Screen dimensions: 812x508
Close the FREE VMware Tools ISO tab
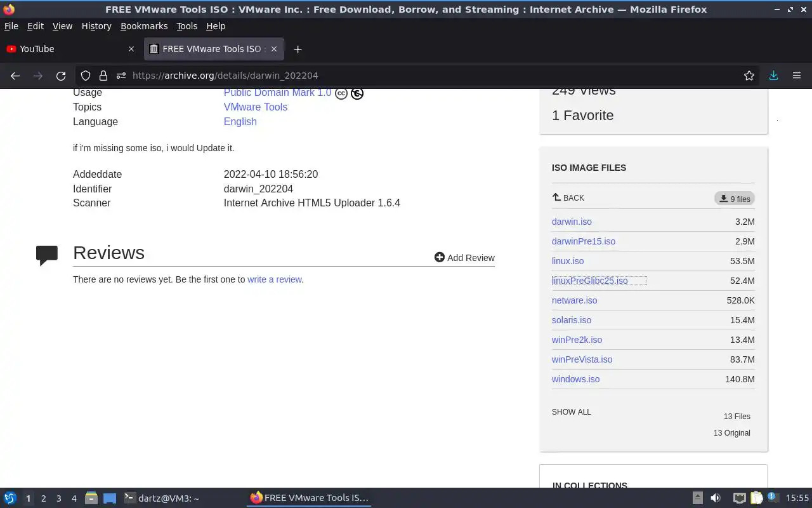click(x=274, y=49)
